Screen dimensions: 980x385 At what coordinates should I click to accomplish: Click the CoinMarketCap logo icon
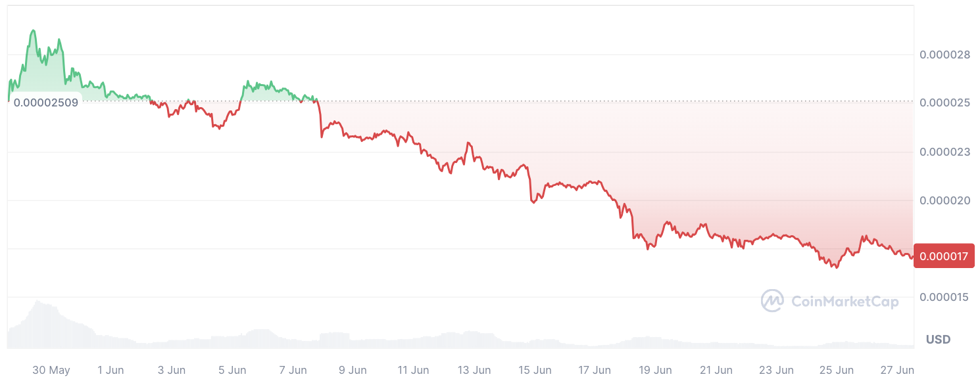pyautogui.click(x=772, y=301)
